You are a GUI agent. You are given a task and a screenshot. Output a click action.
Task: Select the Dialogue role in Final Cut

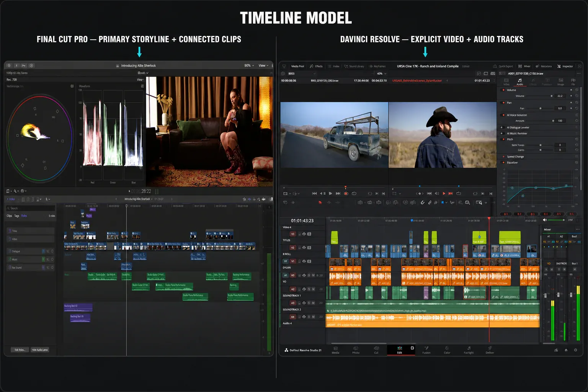[30, 251]
